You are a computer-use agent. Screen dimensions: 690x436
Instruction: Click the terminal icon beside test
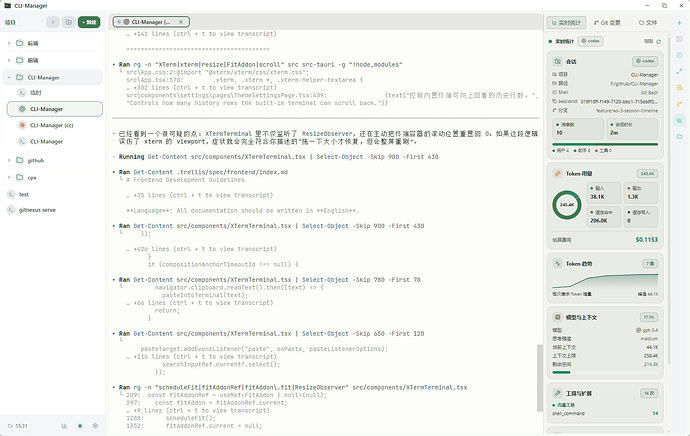tap(11, 194)
